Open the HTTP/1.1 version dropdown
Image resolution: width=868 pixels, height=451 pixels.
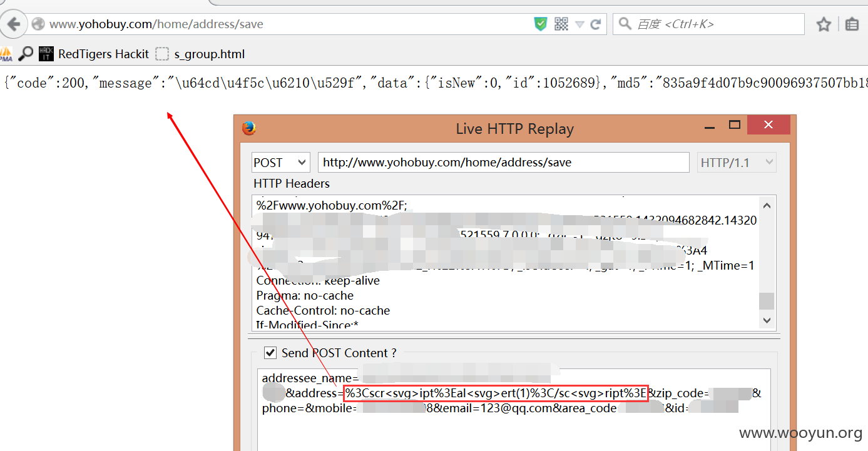coord(737,163)
